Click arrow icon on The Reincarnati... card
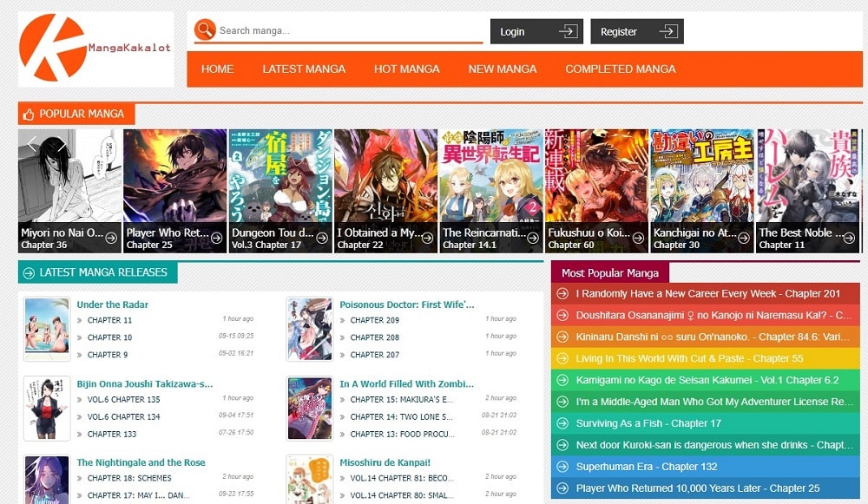 click(x=533, y=238)
